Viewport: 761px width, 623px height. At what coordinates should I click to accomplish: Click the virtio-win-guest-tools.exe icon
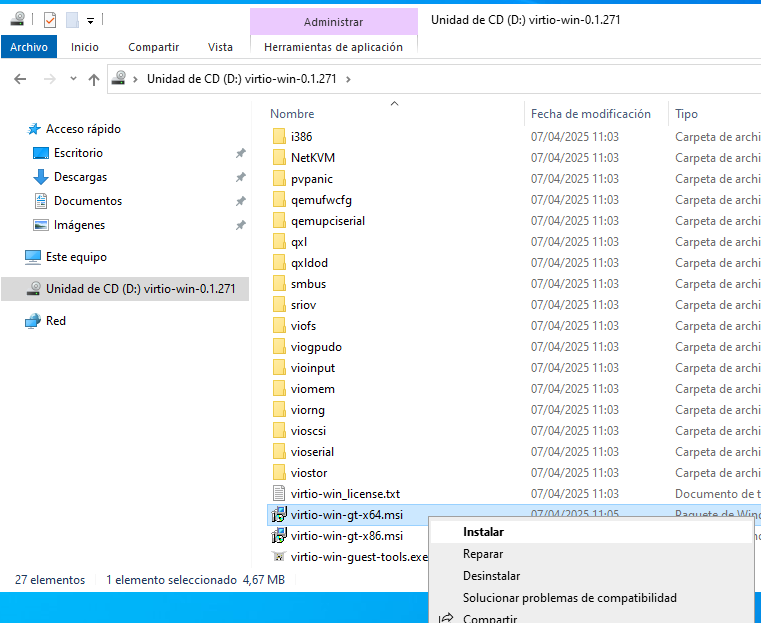pyautogui.click(x=279, y=557)
